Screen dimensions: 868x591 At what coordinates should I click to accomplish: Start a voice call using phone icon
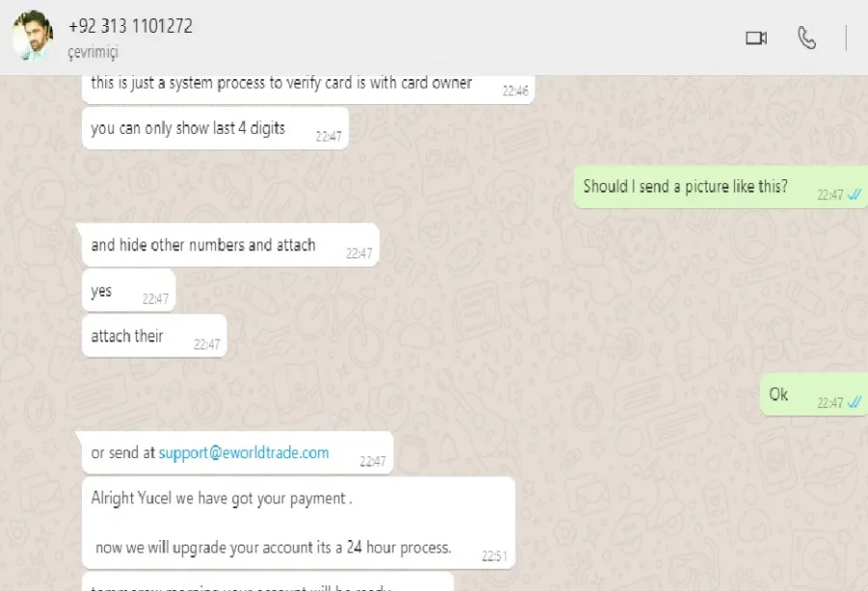point(806,39)
